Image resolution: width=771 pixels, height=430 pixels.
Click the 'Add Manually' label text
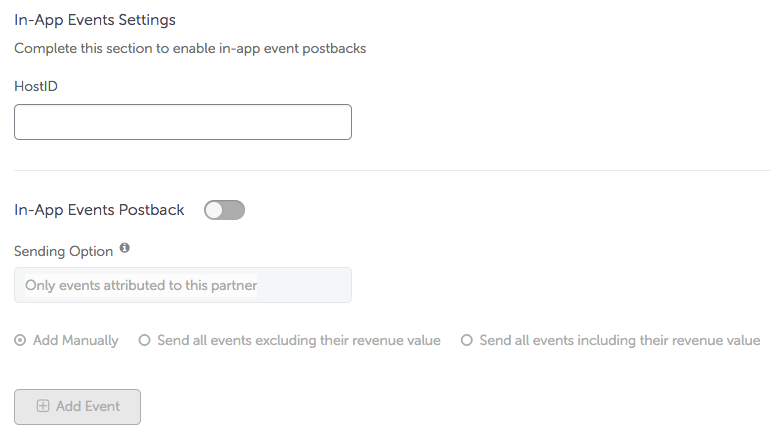[x=76, y=341]
